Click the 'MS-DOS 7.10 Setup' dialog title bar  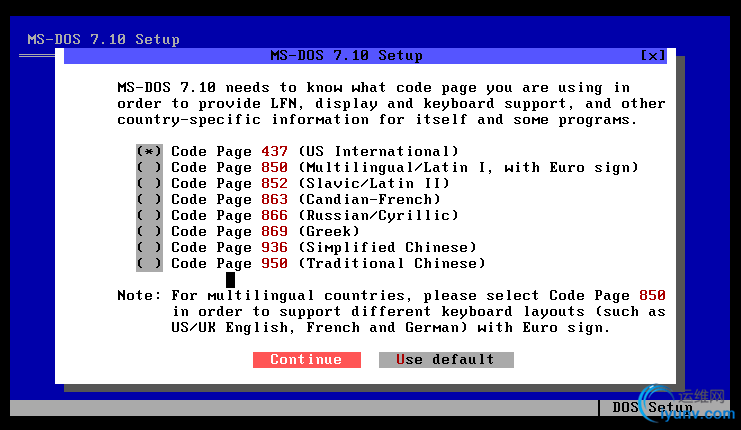[365, 56]
